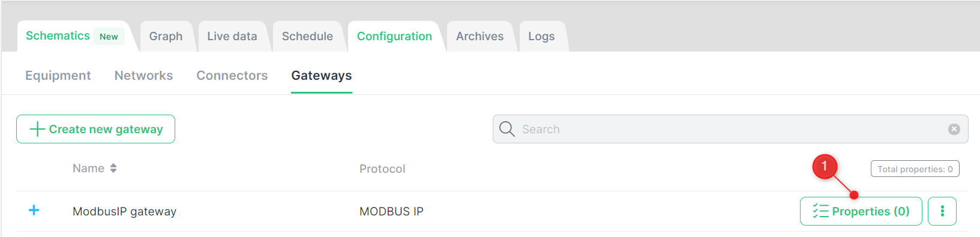
Task: View the Logs tab
Action: point(541,36)
